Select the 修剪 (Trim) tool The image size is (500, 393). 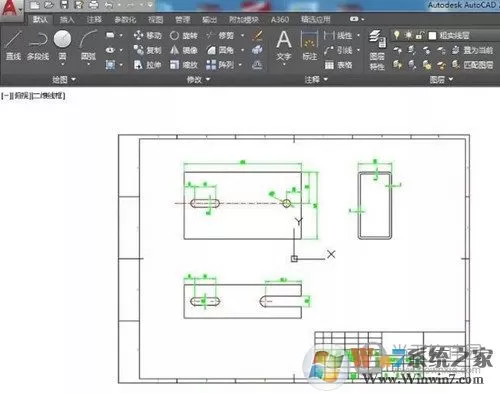(x=220, y=35)
